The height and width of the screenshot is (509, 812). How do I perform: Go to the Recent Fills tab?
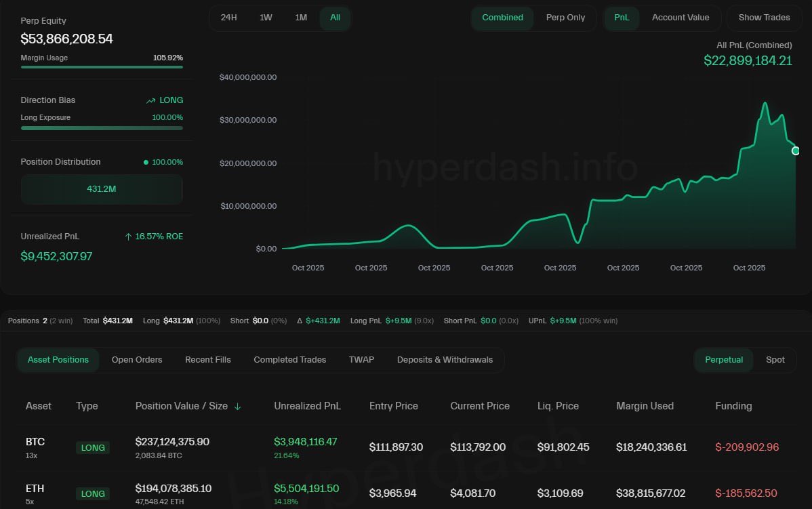point(208,360)
